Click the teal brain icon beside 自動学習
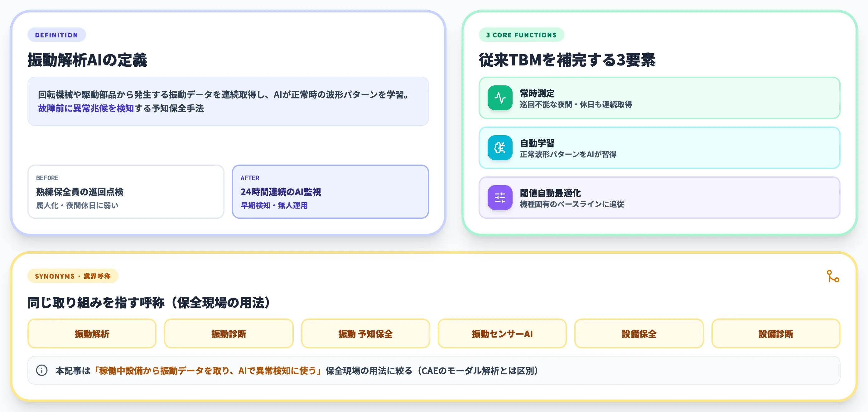 click(x=500, y=148)
